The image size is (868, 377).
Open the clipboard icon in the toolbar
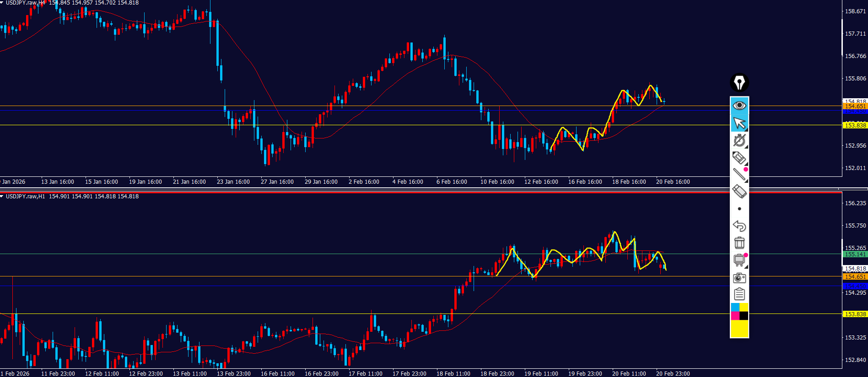click(739, 294)
